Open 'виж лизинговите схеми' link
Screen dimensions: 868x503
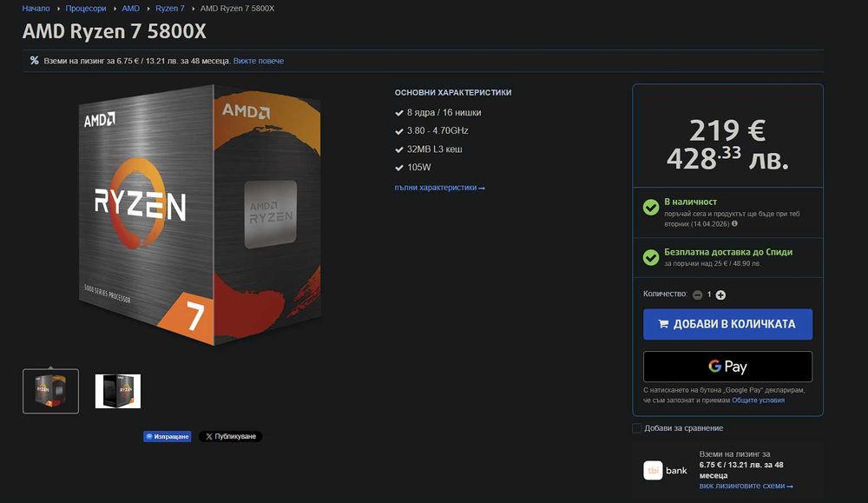(x=746, y=486)
